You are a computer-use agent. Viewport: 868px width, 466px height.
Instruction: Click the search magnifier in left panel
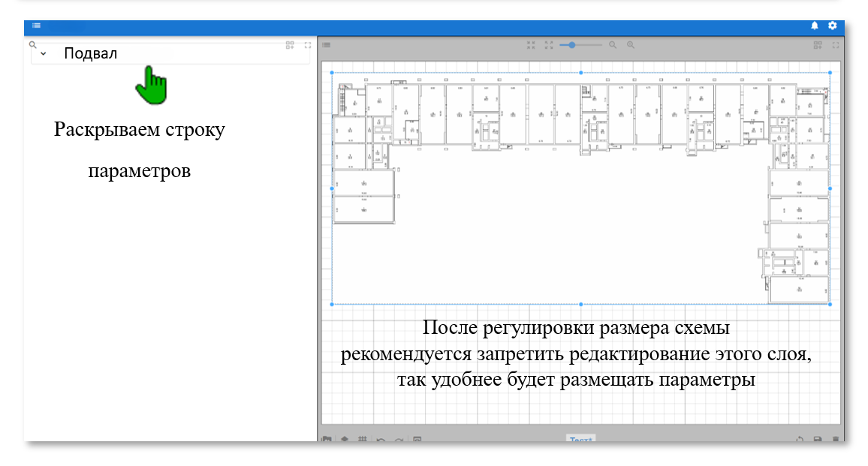tap(33, 44)
